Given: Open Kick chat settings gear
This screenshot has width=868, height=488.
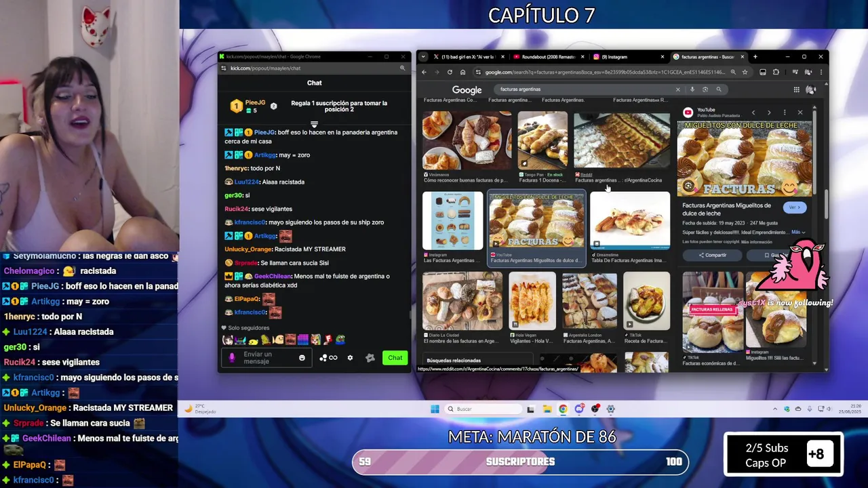Looking at the screenshot, I should (350, 358).
